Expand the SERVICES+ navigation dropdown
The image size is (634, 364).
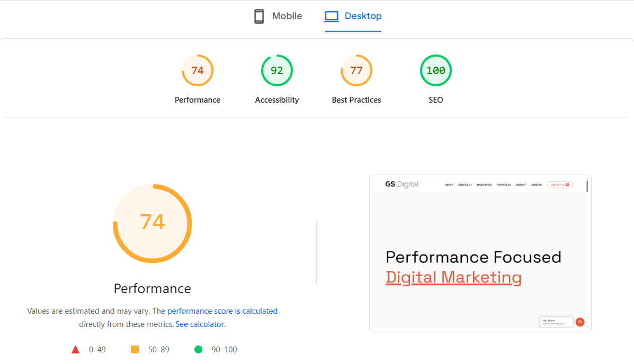465,185
